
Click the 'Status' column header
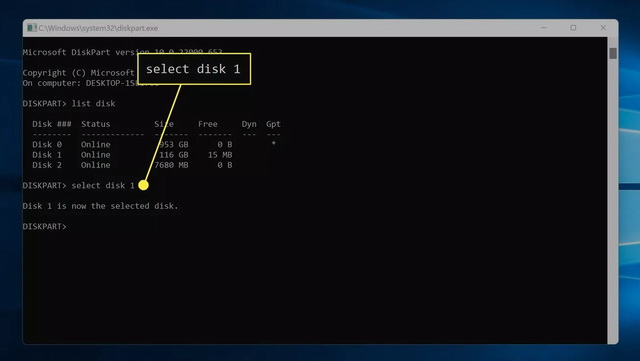click(x=96, y=124)
